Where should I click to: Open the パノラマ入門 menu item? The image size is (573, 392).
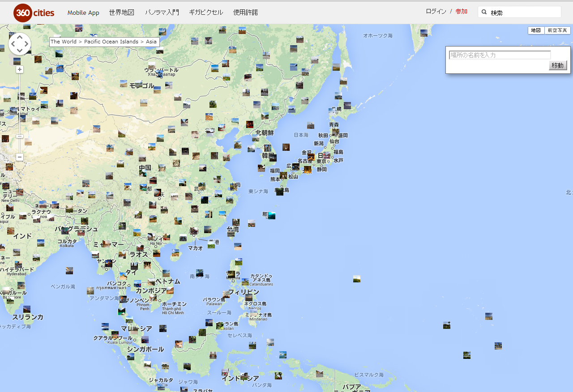162,13
